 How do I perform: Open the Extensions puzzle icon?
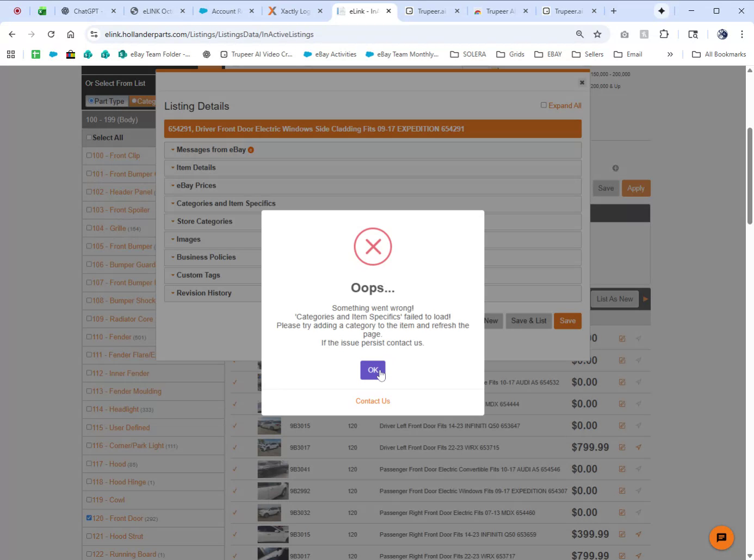[664, 34]
